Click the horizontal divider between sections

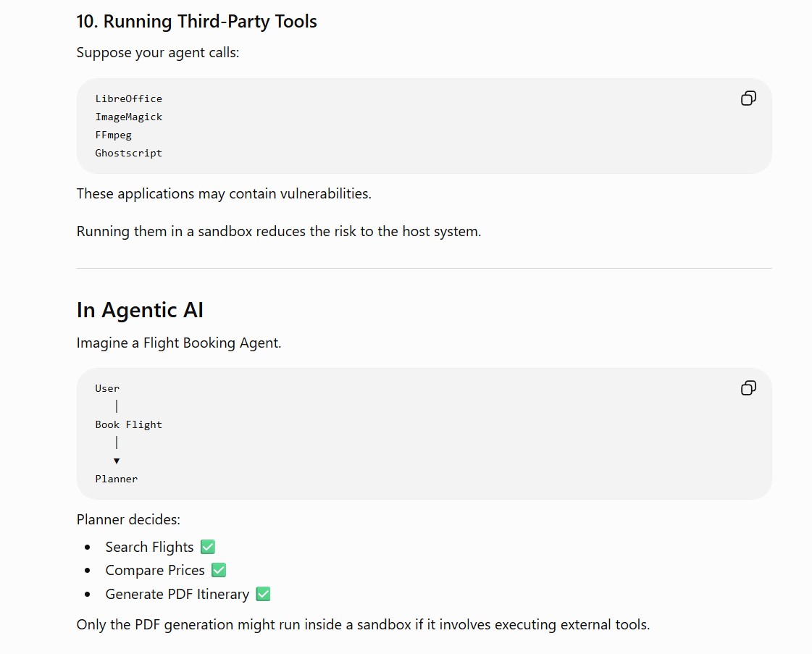pyautogui.click(x=424, y=268)
